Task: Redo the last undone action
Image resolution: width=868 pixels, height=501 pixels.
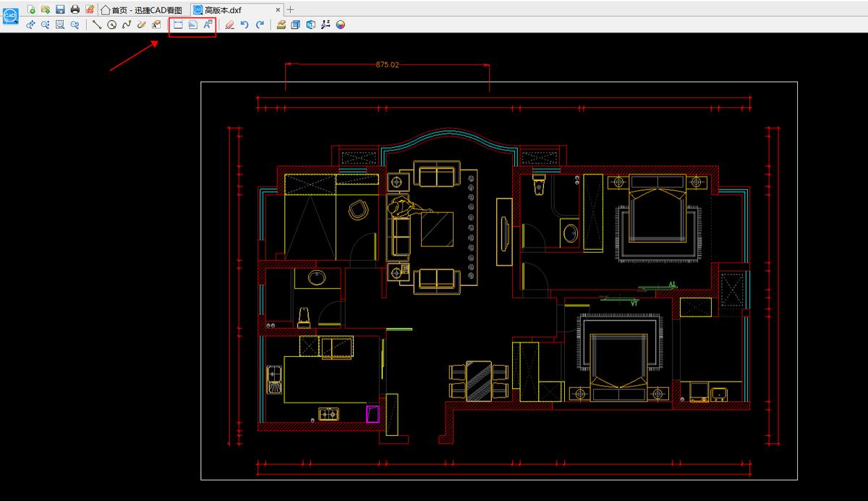Action: click(x=260, y=25)
